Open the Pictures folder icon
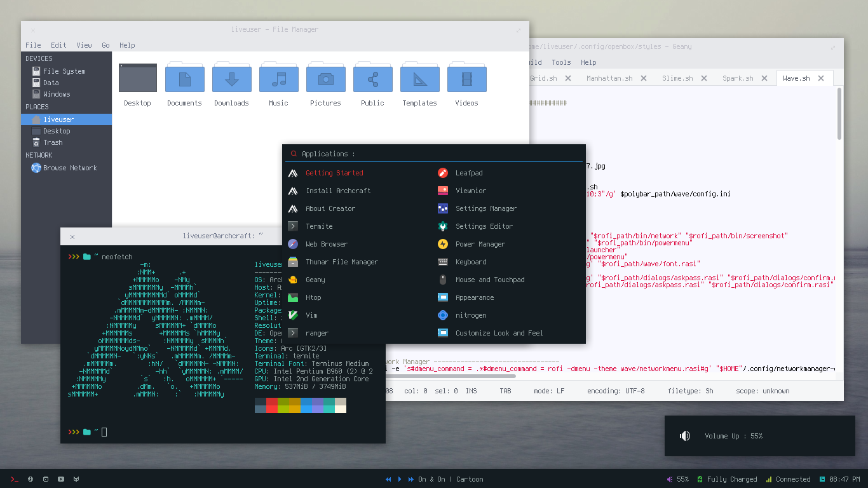This screenshot has width=868, height=488. [325, 78]
